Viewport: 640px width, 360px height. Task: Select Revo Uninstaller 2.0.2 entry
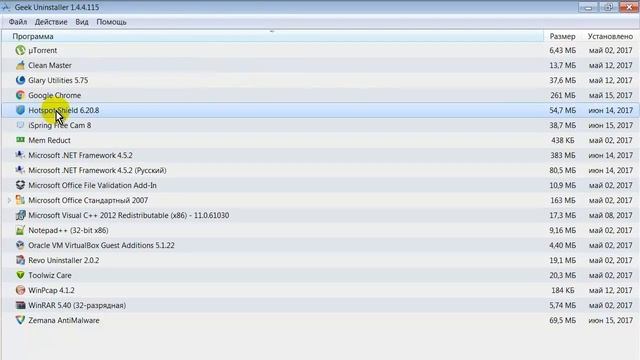64,260
